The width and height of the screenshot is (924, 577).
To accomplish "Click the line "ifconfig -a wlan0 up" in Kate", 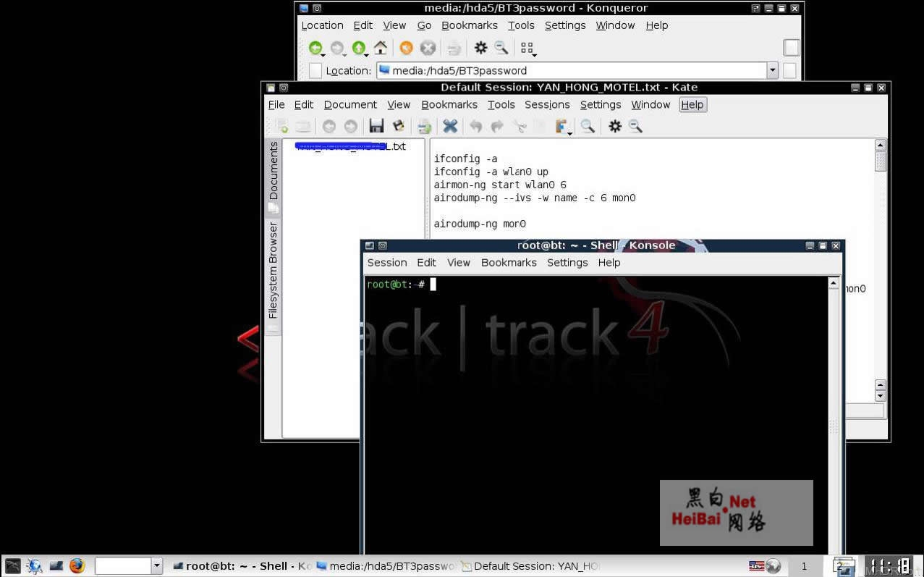I will tap(491, 172).
